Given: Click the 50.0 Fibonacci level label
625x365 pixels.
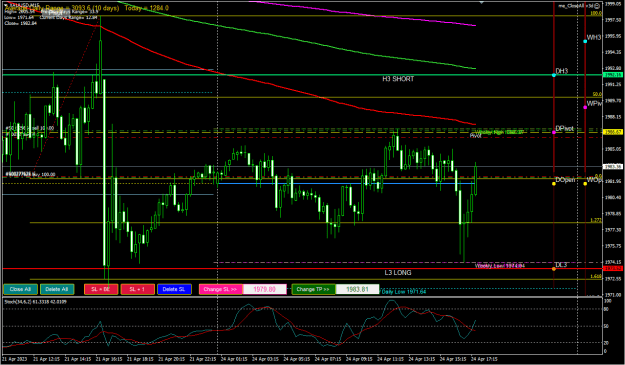Looking at the screenshot, I should 597,94.
